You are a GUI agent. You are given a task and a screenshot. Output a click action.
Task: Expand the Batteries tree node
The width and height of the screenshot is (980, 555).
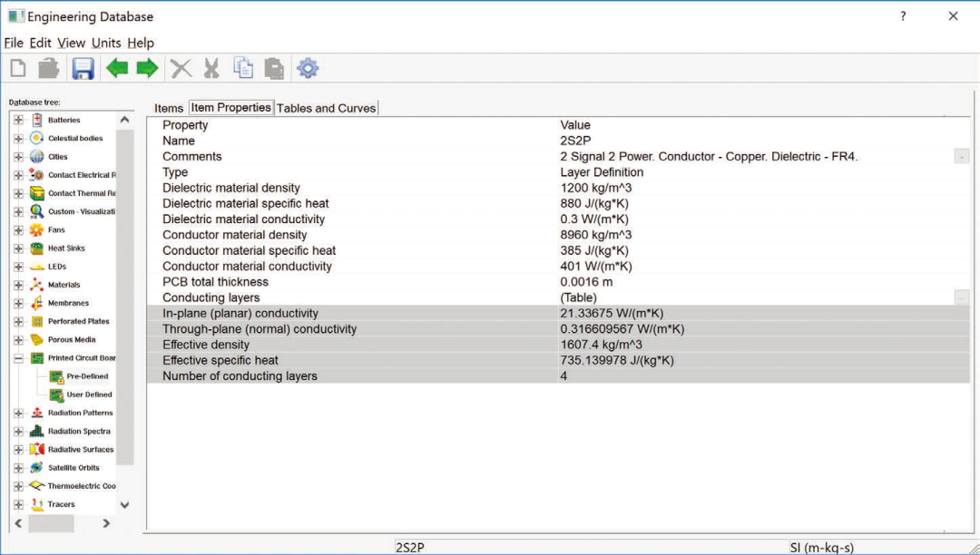click(x=18, y=120)
